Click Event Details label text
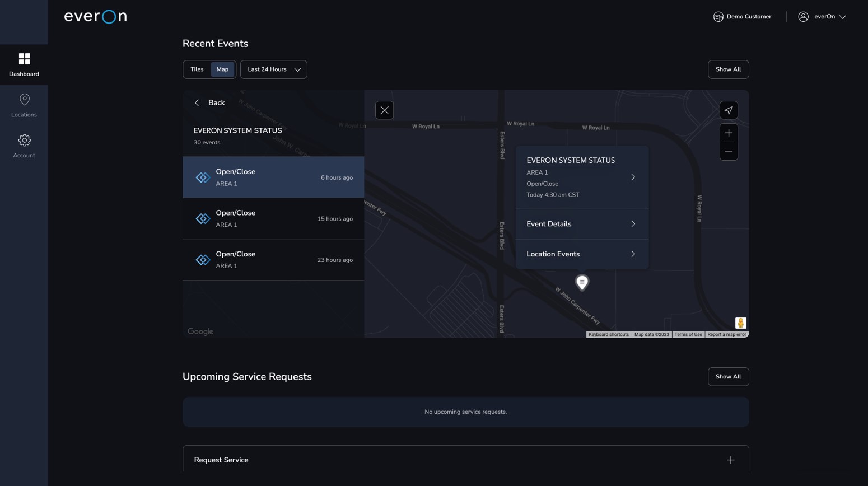 point(549,224)
